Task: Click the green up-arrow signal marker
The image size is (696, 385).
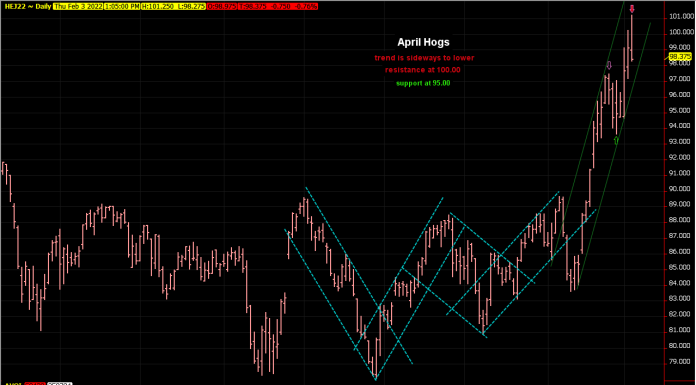Action: pyautogui.click(x=616, y=140)
